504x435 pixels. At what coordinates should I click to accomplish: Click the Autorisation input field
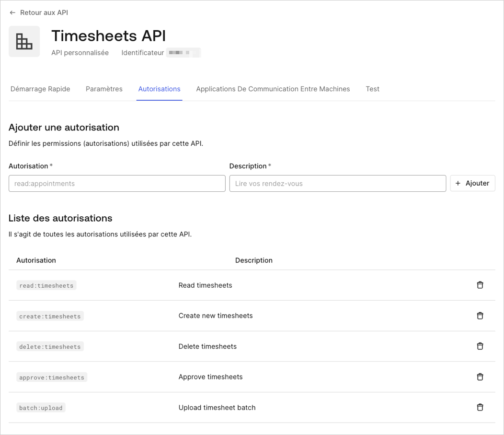(117, 183)
